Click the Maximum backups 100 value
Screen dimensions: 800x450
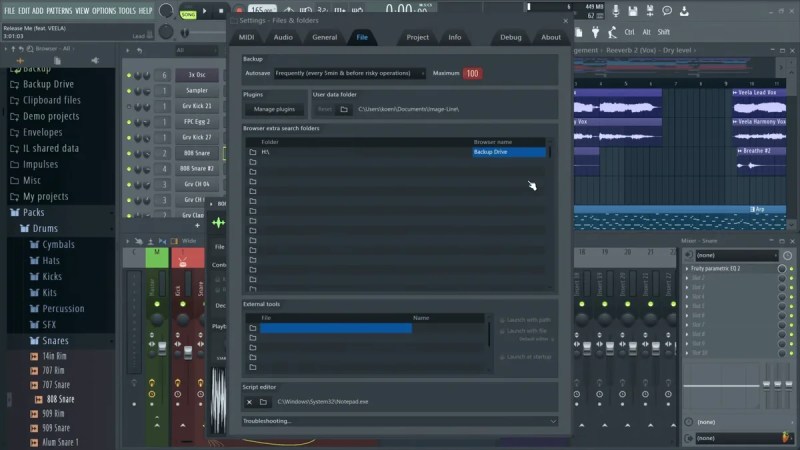pyautogui.click(x=472, y=73)
